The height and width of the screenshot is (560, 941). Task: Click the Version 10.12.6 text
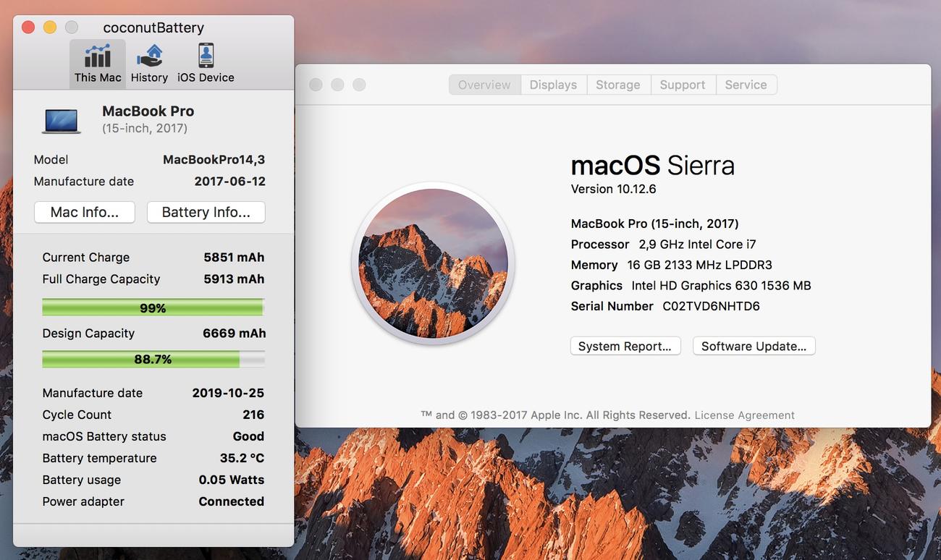pyautogui.click(x=614, y=189)
